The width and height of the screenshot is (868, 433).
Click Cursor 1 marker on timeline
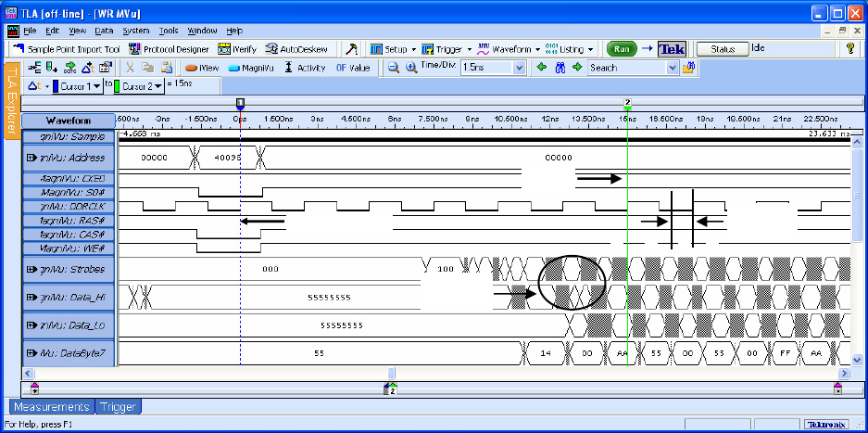click(240, 103)
